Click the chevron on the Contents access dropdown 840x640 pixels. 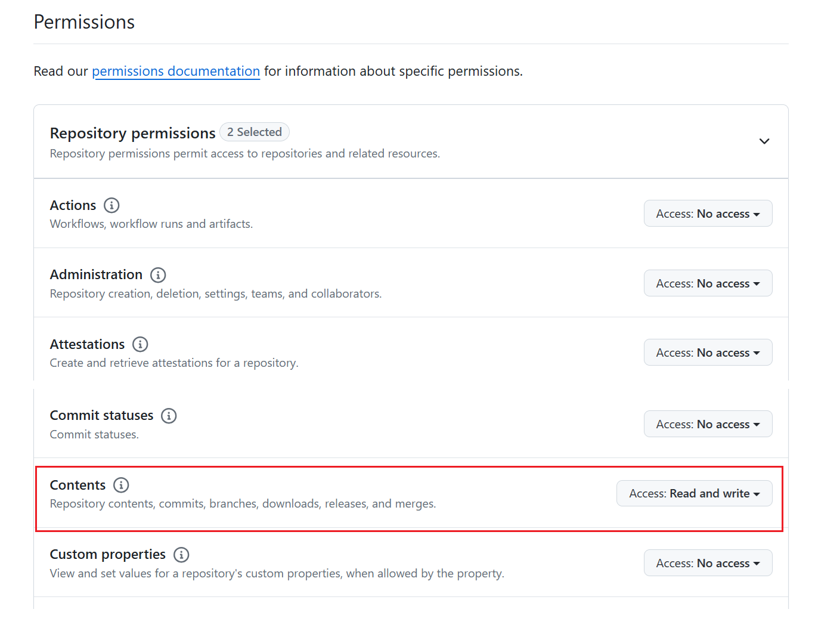click(x=756, y=493)
